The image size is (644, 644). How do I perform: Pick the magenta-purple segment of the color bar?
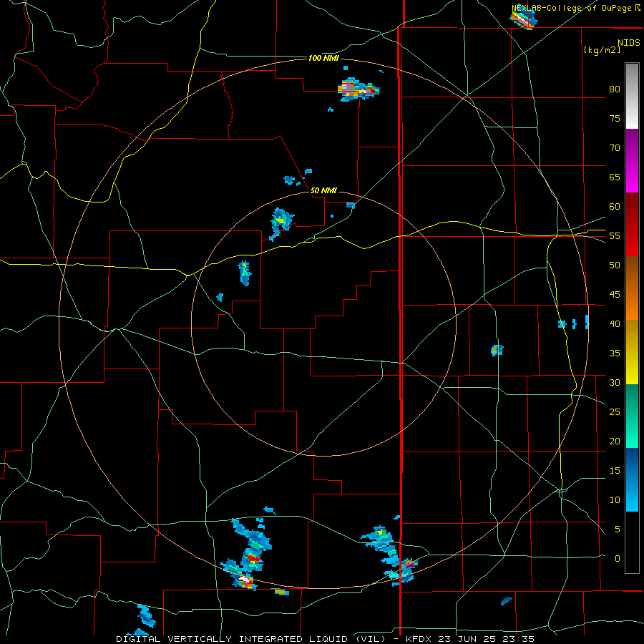point(632,160)
